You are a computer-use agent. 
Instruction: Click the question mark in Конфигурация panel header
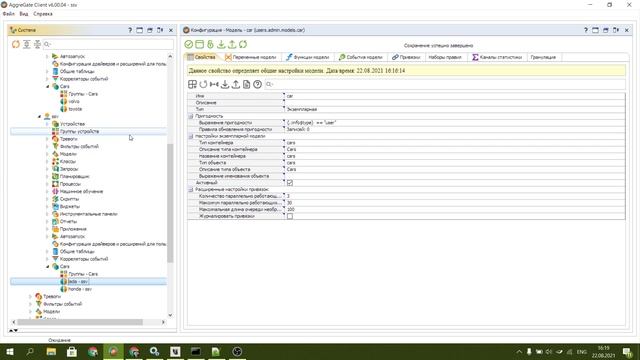coord(586,30)
